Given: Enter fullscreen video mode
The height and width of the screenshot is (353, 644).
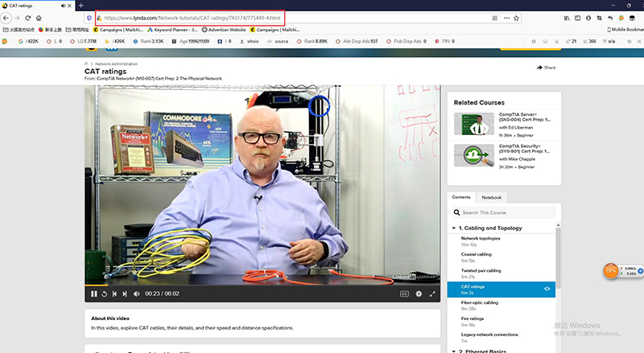Looking at the screenshot, I should pyautogui.click(x=432, y=293).
